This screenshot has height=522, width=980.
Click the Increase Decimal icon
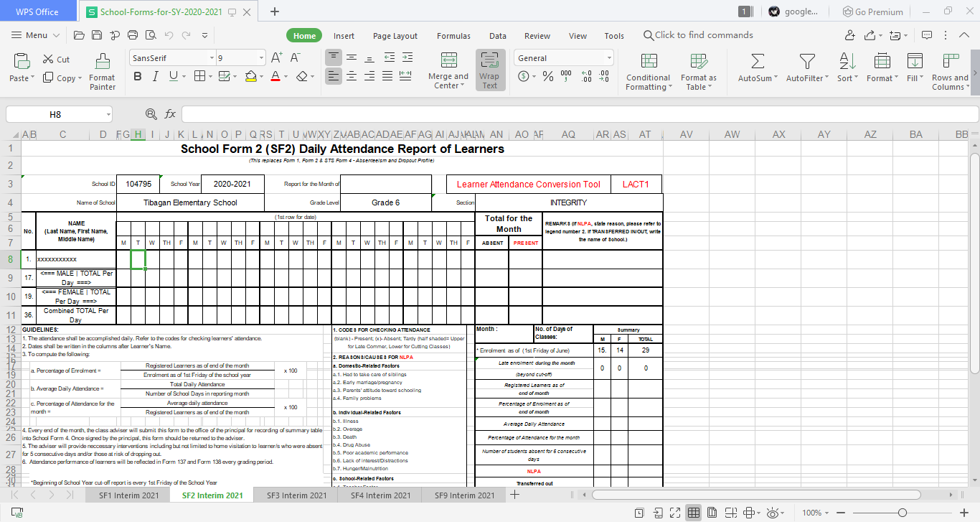[x=585, y=76]
